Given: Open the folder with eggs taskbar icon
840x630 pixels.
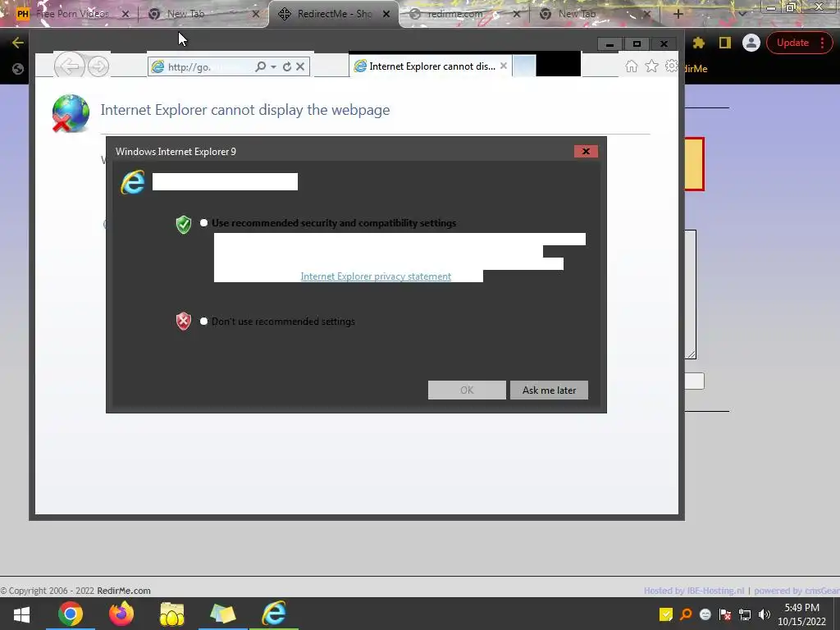Looking at the screenshot, I should [x=171, y=614].
